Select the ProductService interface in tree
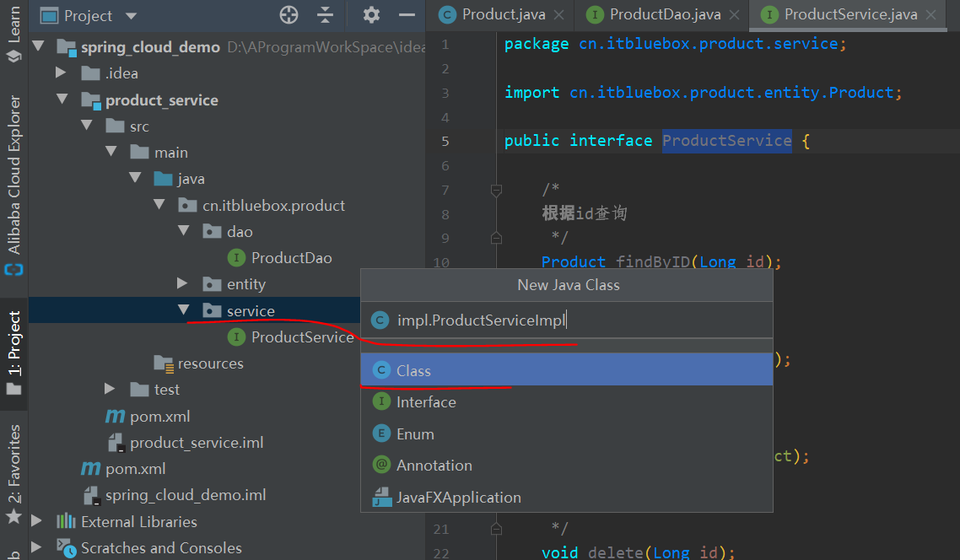960x560 pixels. (x=290, y=337)
